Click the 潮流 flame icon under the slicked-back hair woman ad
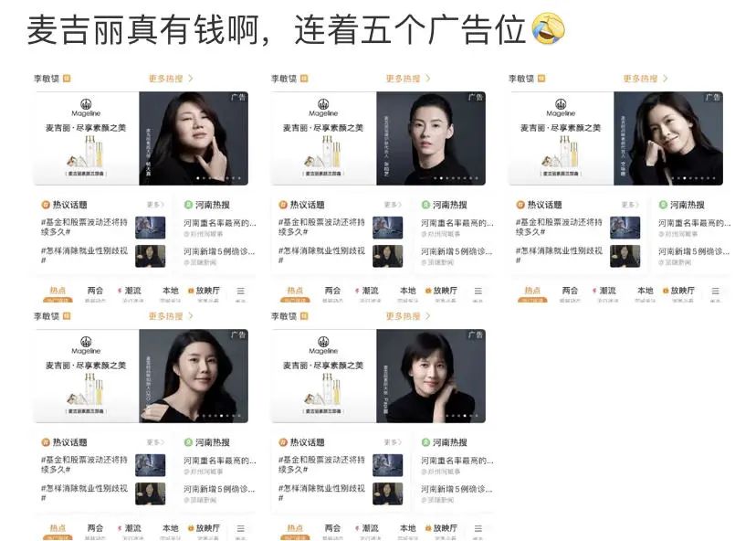The image size is (756, 541). (x=357, y=291)
